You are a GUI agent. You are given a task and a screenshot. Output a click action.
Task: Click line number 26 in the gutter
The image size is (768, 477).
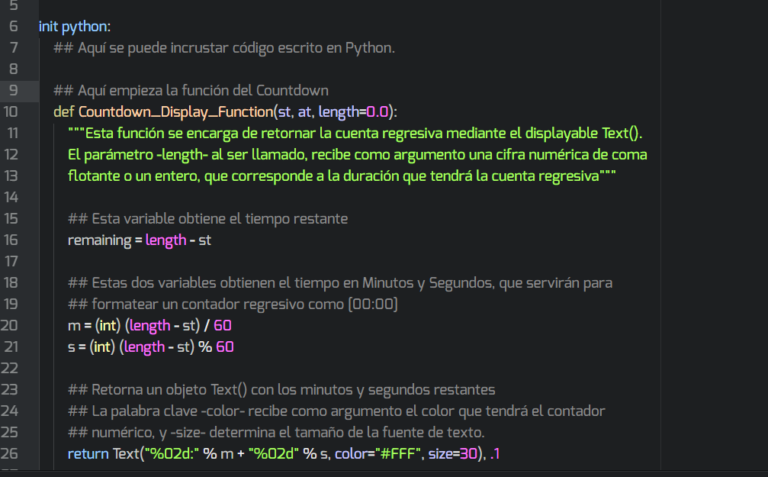pyautogui.click(x=13, y=454)
